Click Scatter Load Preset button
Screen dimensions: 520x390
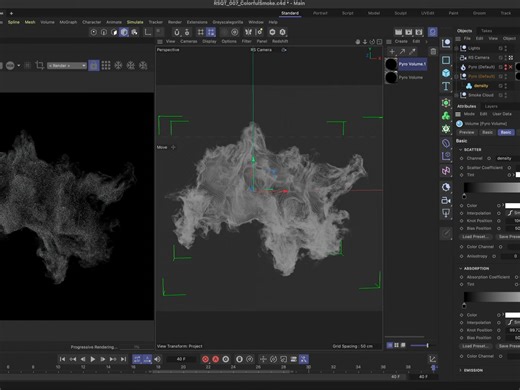coord(476,237)
